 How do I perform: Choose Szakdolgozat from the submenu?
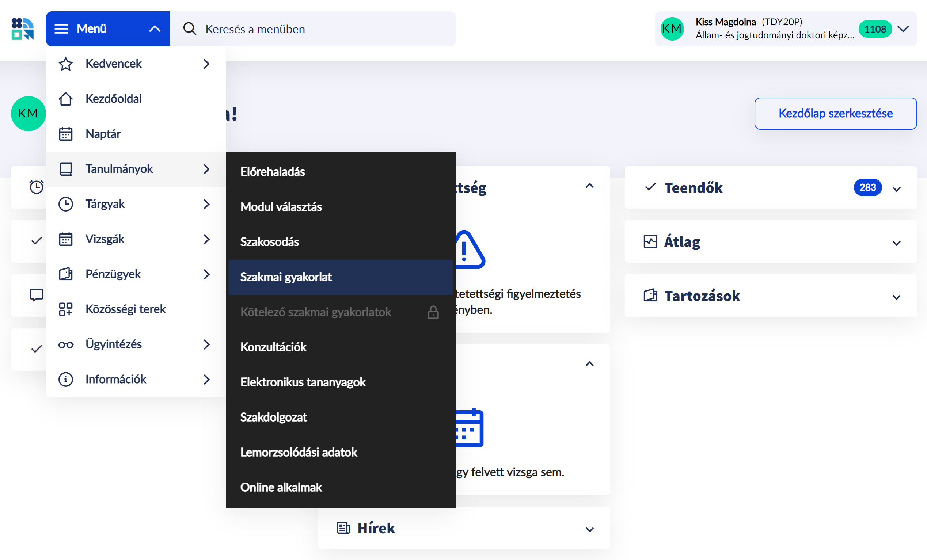coord(274,417)
